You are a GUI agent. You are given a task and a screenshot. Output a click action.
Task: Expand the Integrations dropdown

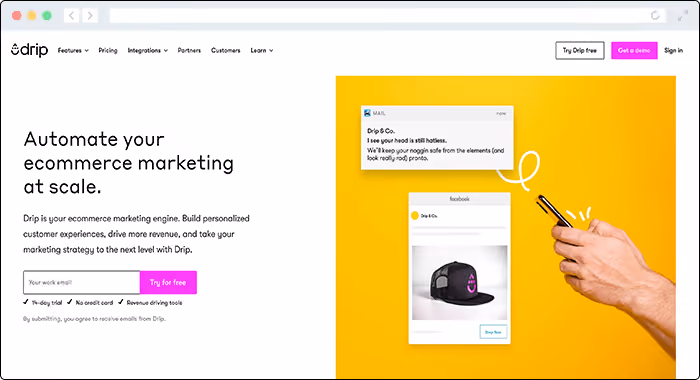coord(148,50)
